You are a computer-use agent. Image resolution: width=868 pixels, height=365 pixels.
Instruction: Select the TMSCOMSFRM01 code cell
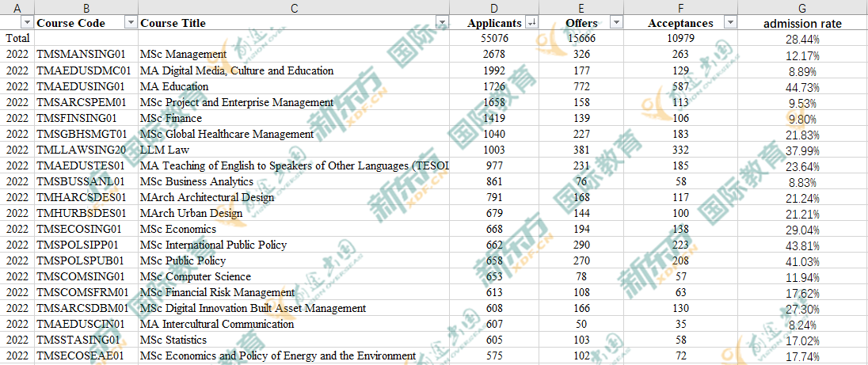[86, 292]
